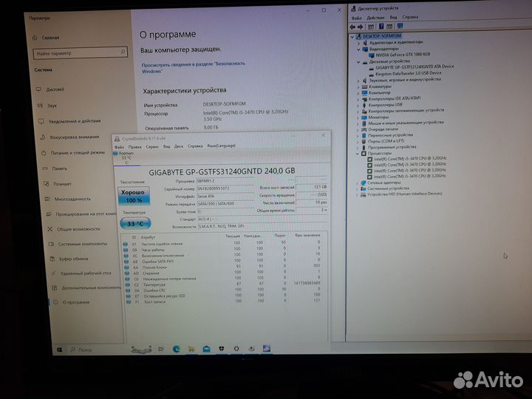Open Вид menu in Device Manager
This screenshot has height=399, width=532.
click(393, 17)
